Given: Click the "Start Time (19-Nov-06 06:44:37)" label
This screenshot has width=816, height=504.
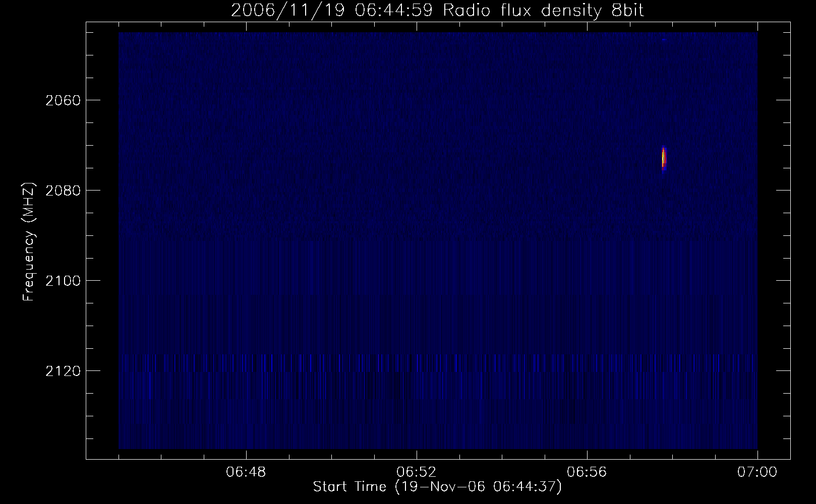Looking at the screenshot, I should point(437,487).
